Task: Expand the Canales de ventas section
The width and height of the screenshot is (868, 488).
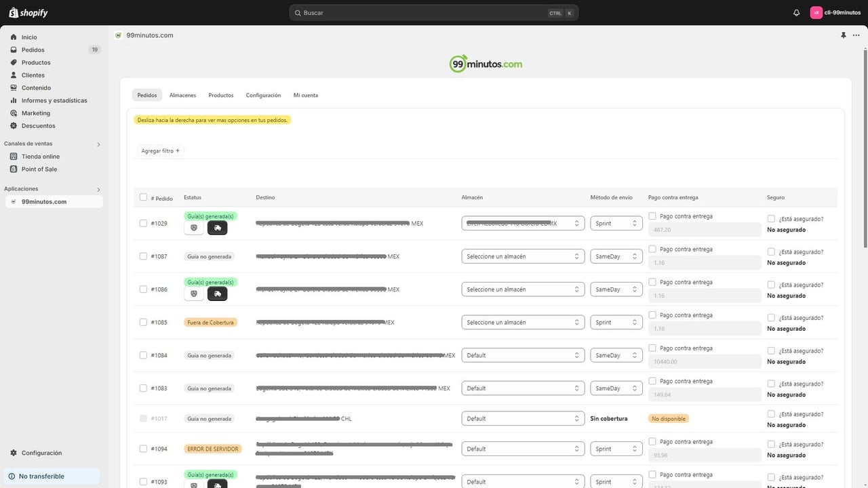Action: (x=98, y=144)
